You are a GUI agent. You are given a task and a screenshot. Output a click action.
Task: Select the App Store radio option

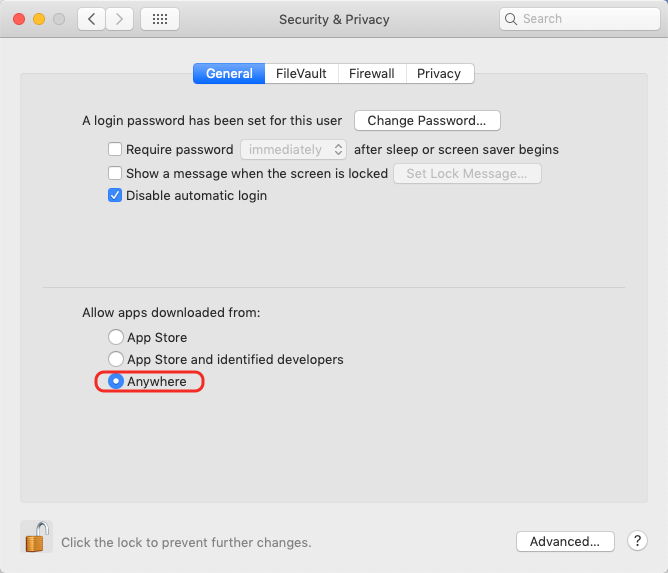(x=116, y=338)
